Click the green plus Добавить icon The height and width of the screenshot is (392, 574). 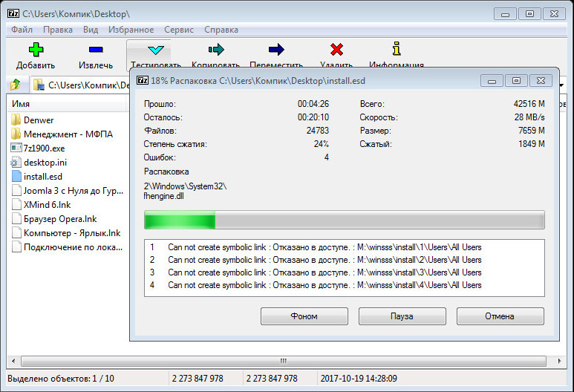click(36, 50)
